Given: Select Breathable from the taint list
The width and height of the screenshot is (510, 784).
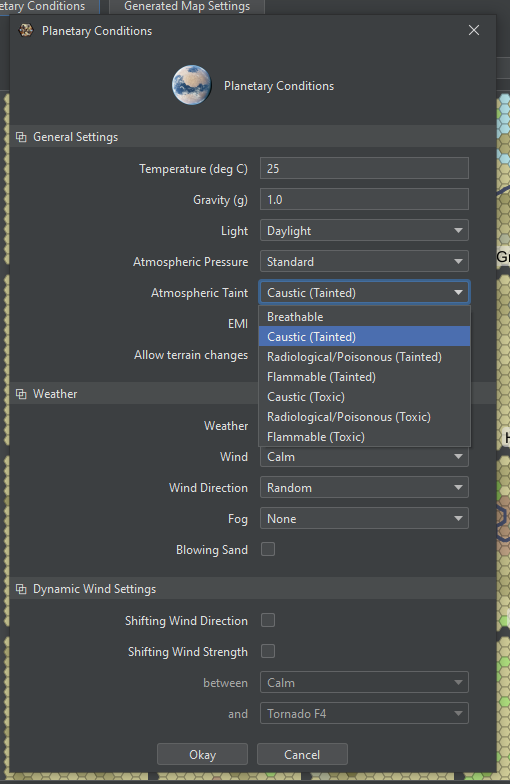Looking at the screenshot, I should coord(364,316).
